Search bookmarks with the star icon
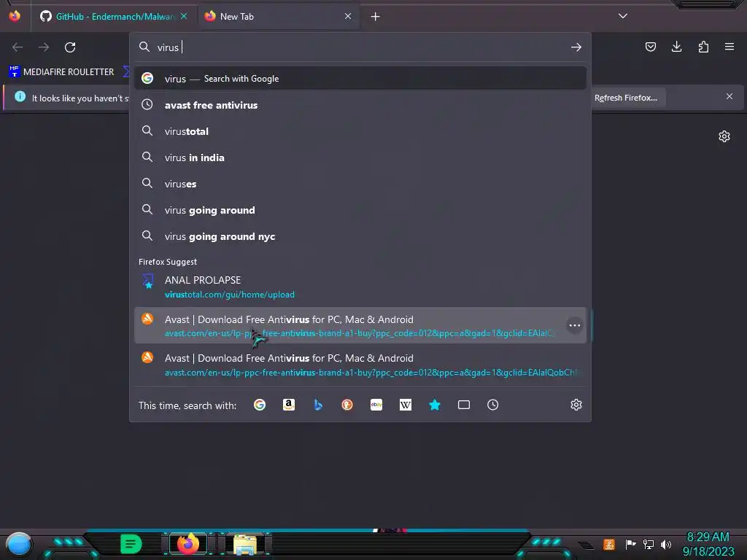The image size is (747, 560). (x=435, y=405)
